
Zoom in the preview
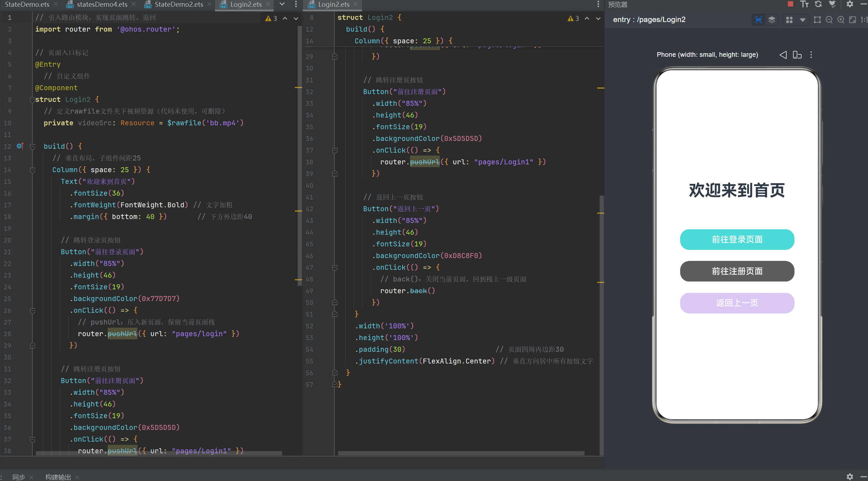tap(841, 20)
